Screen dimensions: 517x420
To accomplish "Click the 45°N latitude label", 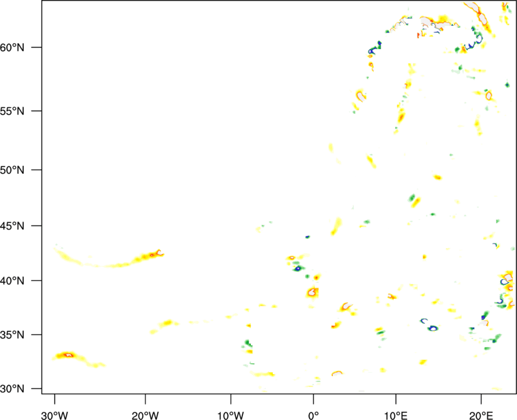I will click(x=12, y=226).
